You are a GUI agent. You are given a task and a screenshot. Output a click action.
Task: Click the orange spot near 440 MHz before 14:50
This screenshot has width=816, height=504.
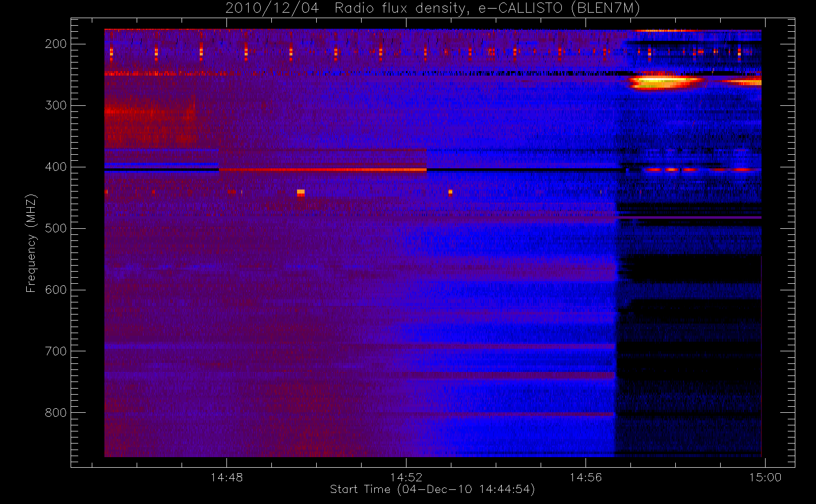tap(301, 193)
